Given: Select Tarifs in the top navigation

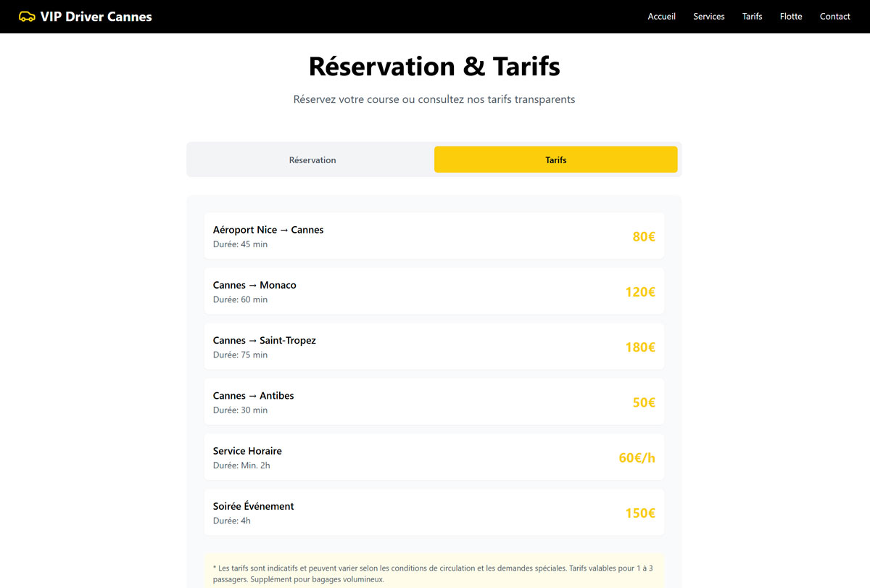Looking at the screenshot, I should tap(752, 17).
